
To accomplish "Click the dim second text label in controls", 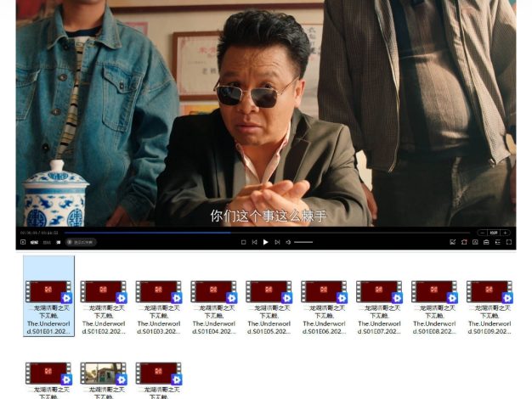I will tap(47, 243).
